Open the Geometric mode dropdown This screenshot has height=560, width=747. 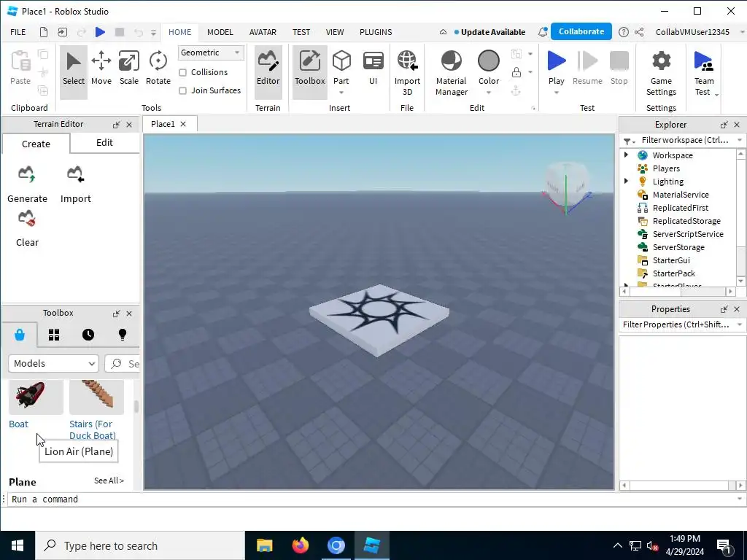(211, 52)
